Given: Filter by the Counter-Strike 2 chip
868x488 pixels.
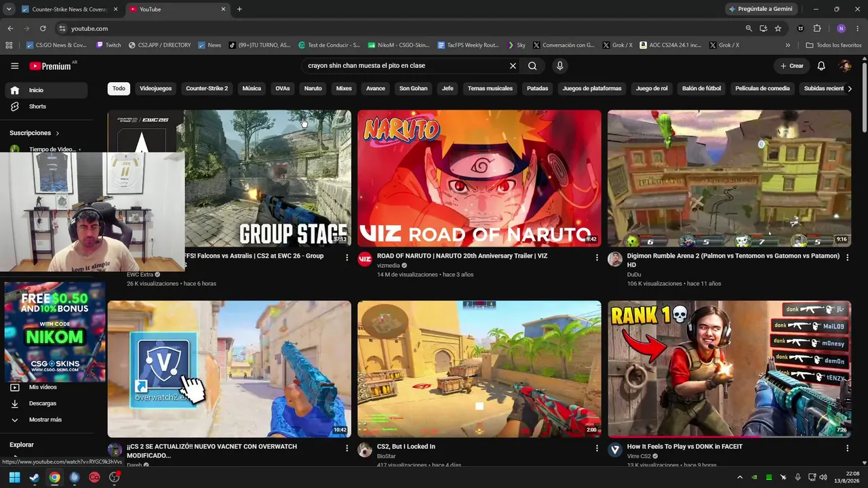Looking at the screenshot, I should tap(207, 88).
